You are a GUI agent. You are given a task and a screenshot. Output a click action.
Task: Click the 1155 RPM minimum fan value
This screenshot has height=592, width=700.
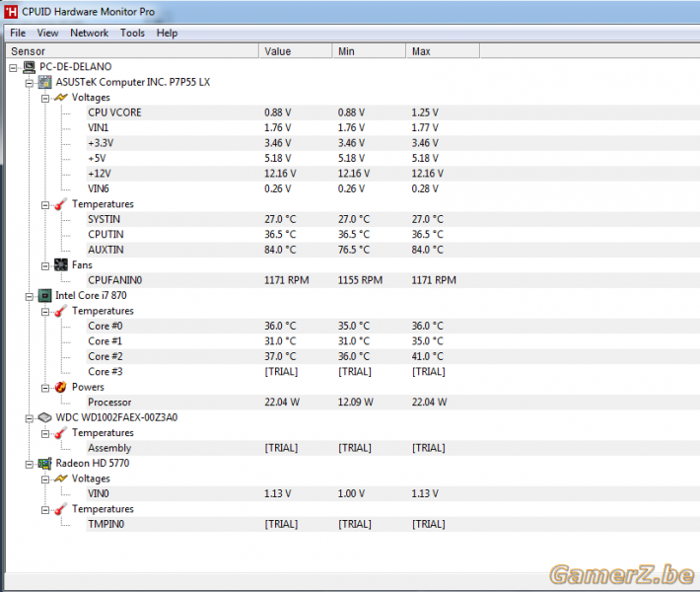click(x=360, y=280)
